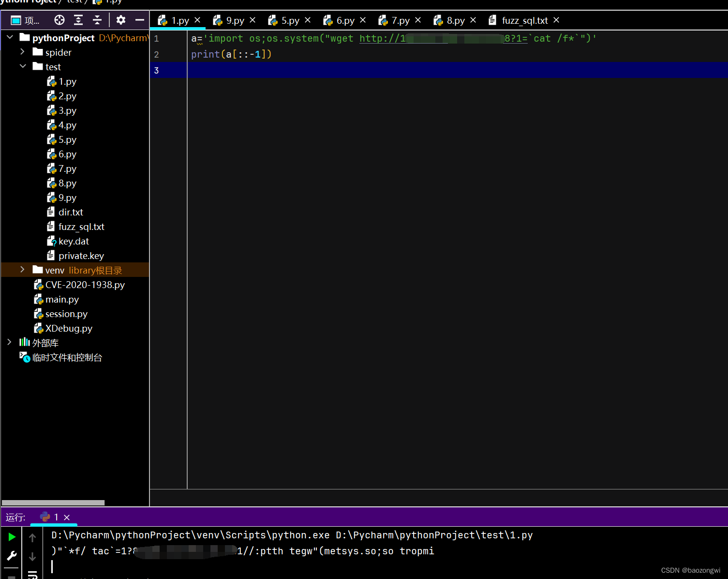728x579 pixels.
Task: Select 6.py in the project tree
Action: click(x=62, y=154)
